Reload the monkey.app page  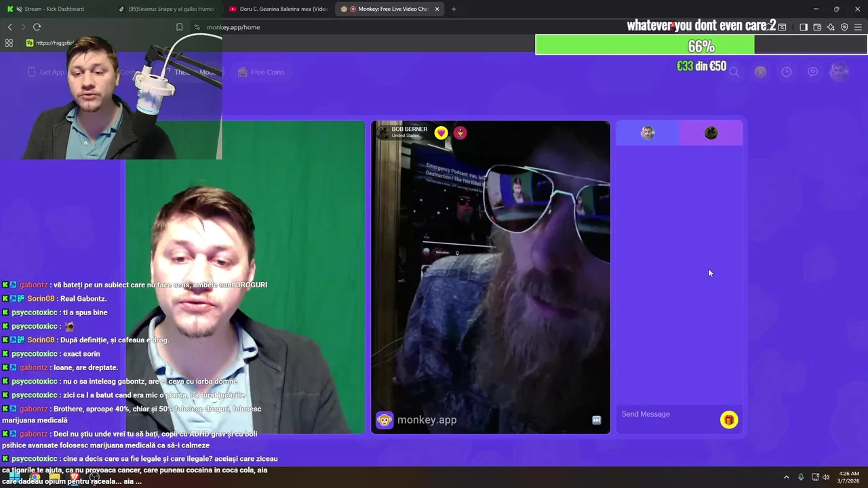[37, 27]
